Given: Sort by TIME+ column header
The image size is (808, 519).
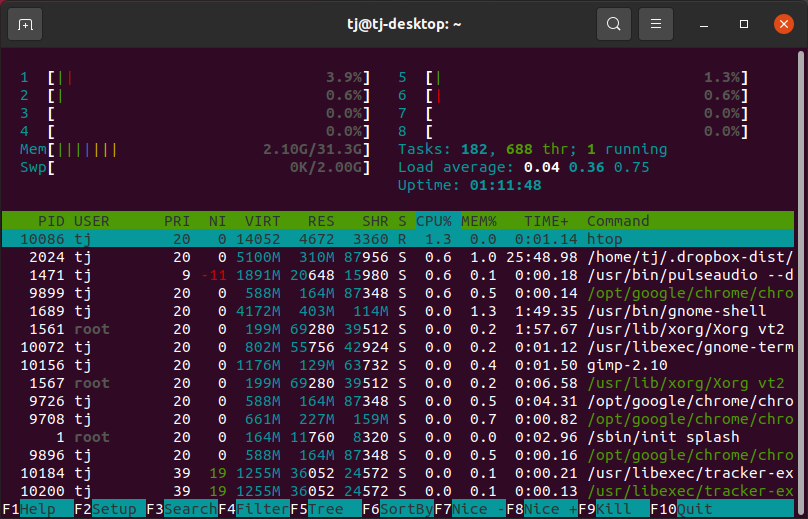Looking at the screenshot, I should pyautogui.click(x=546, y=221).
